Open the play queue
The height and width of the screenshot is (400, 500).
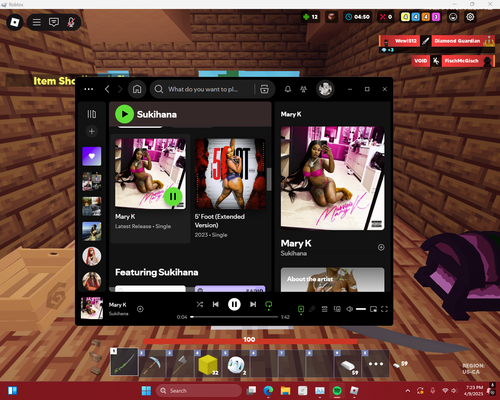(x=324, y=309)
